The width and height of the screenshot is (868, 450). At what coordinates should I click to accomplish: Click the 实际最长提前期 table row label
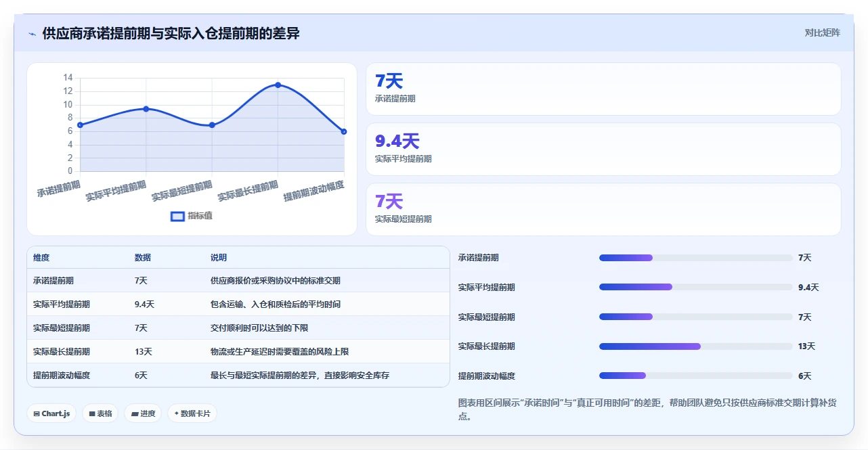(x=62, y=352)
